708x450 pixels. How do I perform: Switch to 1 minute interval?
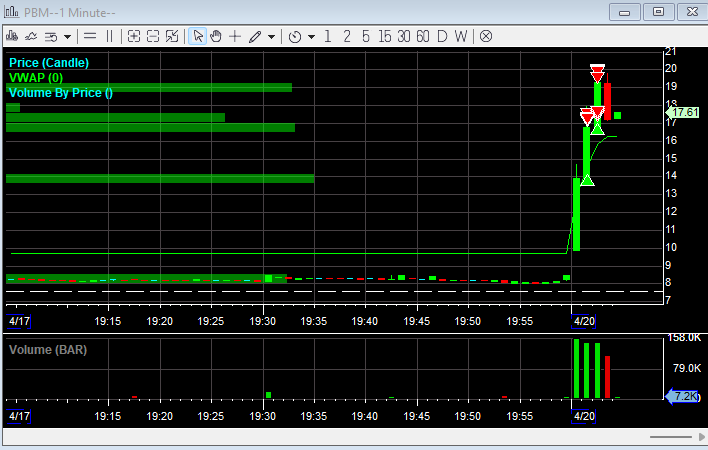(x=328, y=36)
